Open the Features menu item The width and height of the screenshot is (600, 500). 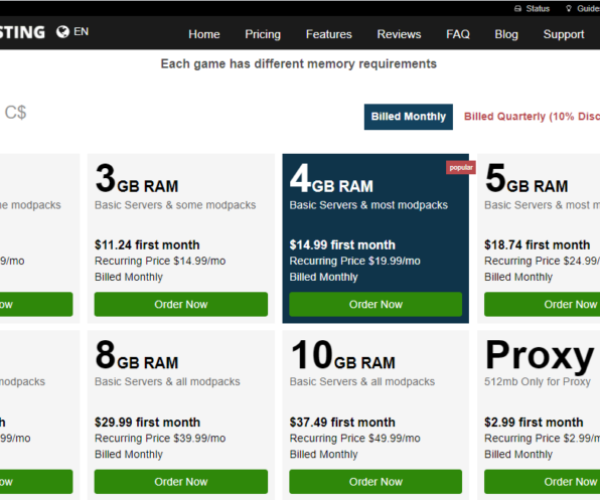click(x=329, y=34)
